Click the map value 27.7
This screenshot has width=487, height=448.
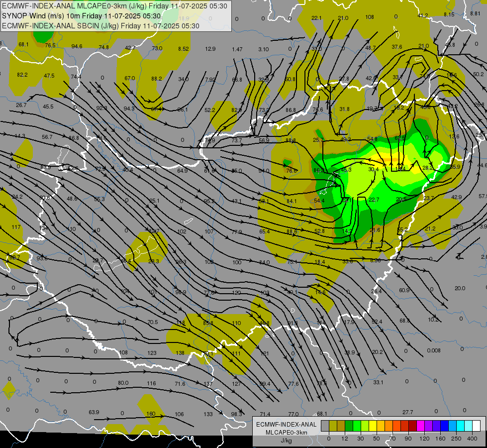click(x=407, y=412)
